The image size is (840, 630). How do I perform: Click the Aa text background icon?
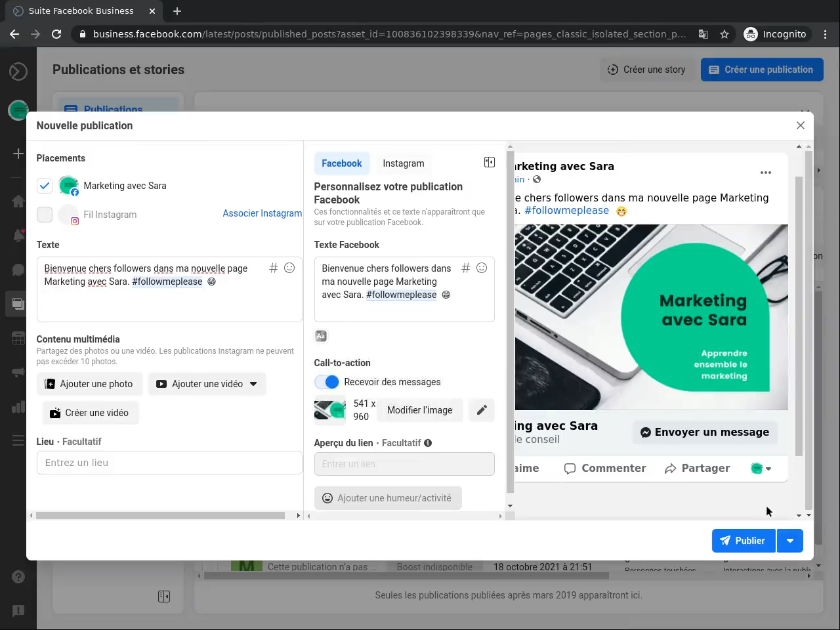click(321, 336)
